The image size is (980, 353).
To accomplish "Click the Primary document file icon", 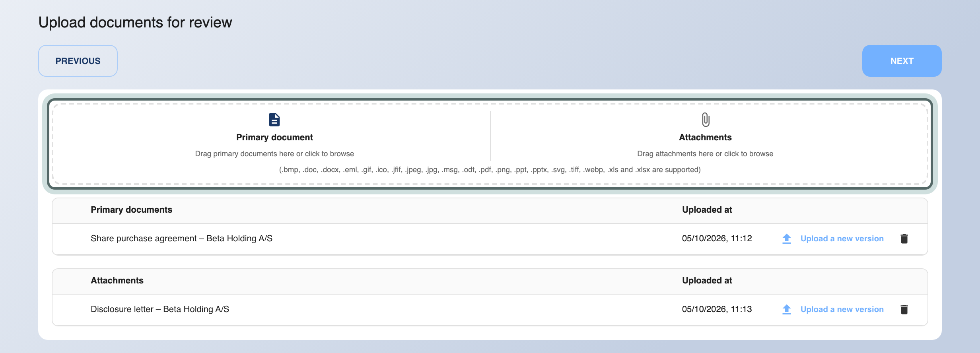I will pos(274,120).
